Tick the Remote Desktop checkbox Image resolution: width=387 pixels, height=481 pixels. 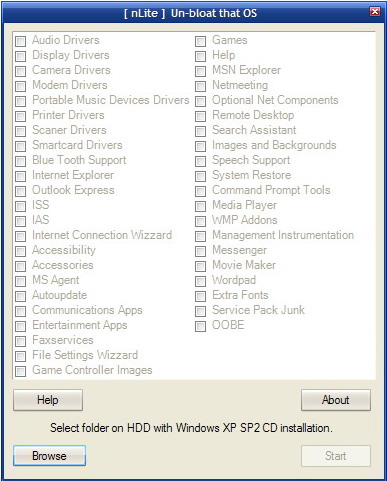coord(200,116)
